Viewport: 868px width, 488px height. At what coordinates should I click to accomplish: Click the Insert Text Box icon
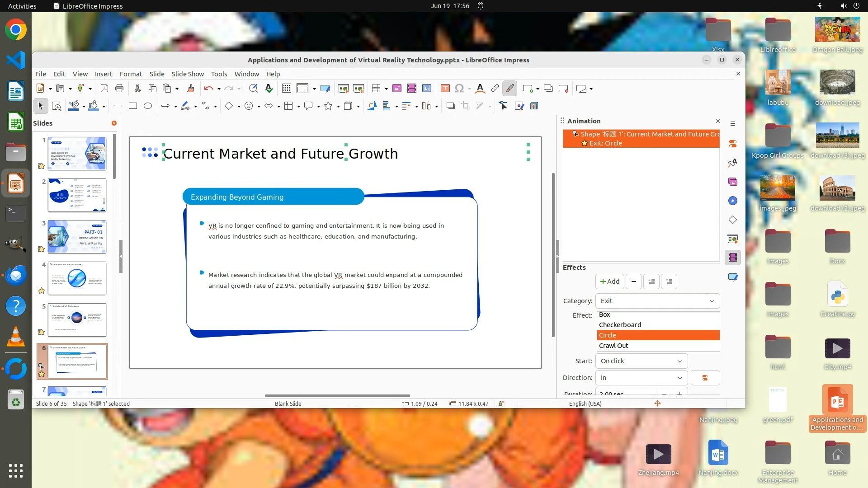coord(445,89)
